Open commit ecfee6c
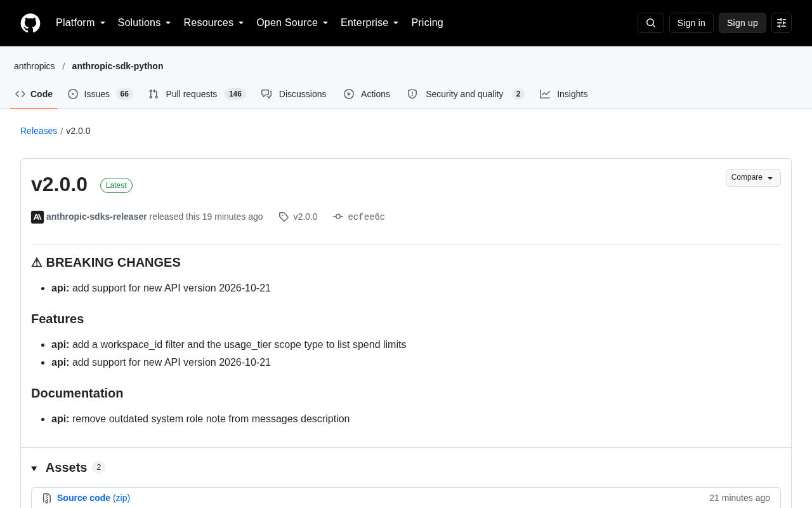 pyautogui.click(x=366, y=217)
